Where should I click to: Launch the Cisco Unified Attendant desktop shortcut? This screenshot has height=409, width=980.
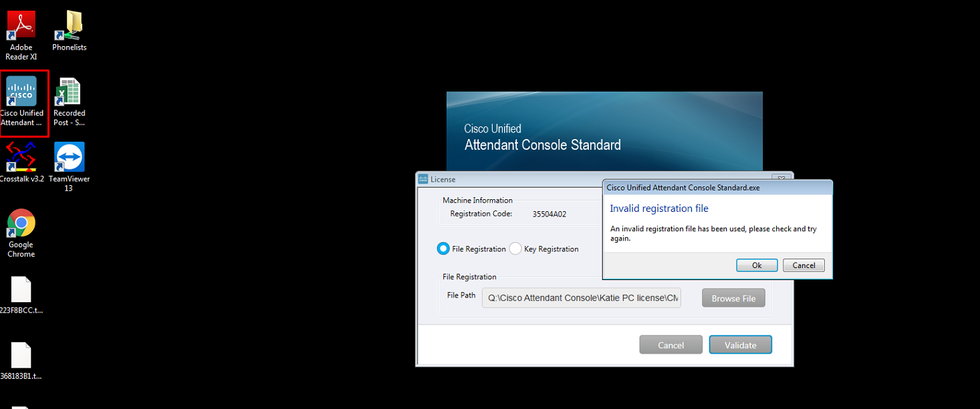[x=22, y=102]
